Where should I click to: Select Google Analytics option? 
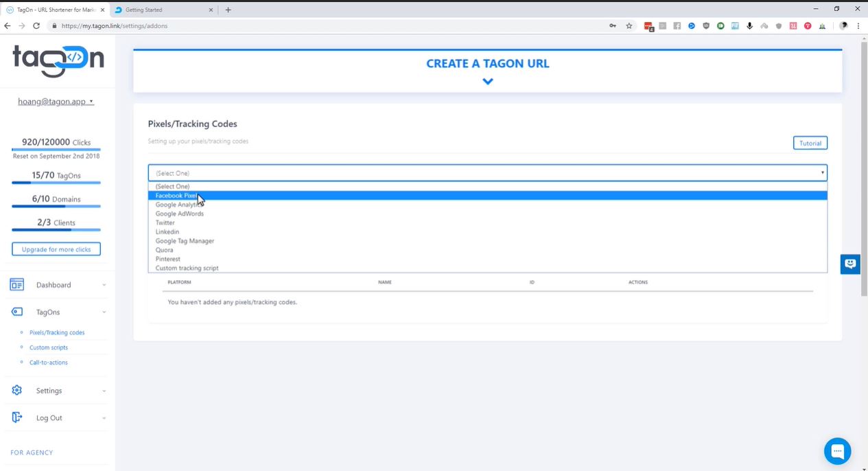click(488, 205)
